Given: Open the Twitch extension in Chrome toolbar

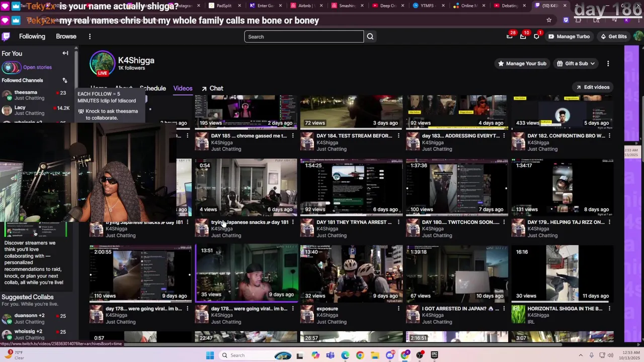Looking at the screenshot, I should [566, 20].
